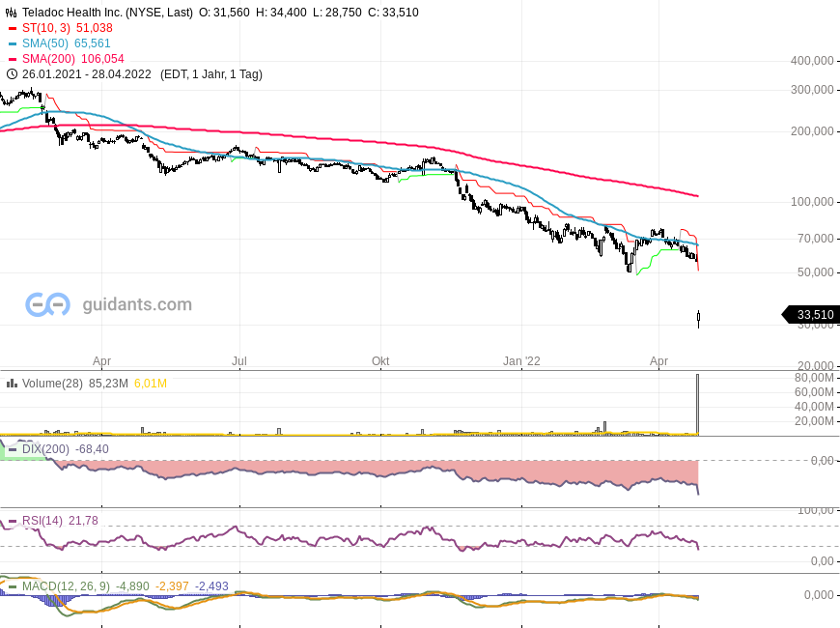Click the 70,000 price axis label
This screenshot has height=628, width=840.
[815, 238]
